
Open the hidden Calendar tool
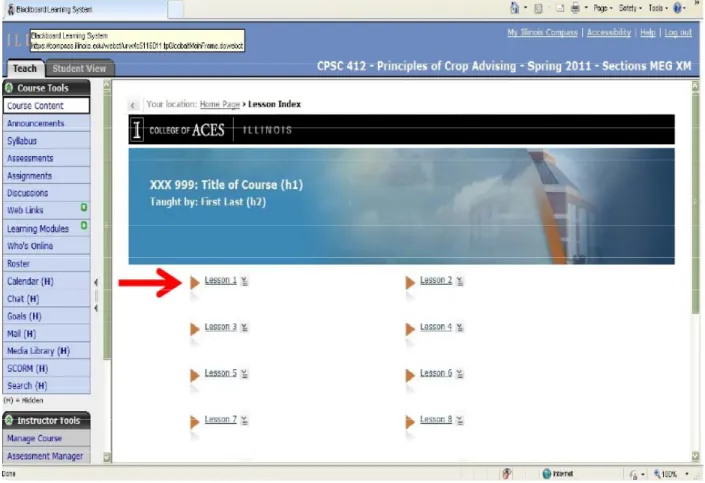pyautogui.click(x=46, y=282)
